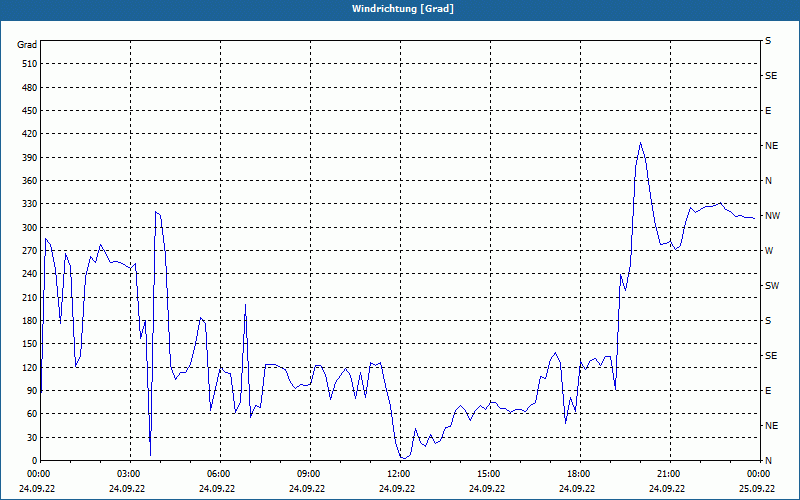Select the 18:00 time label
800x500 pixels.
coord(577,474)
